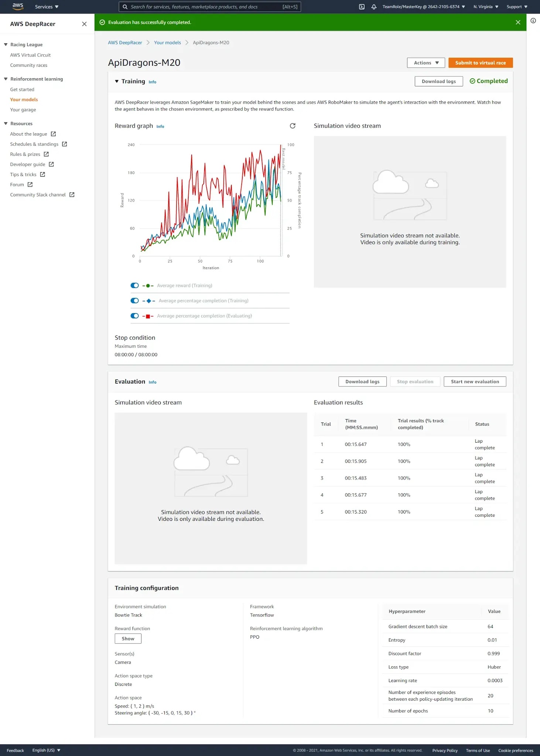Close the AWS DeepRacer sidebar
The width and height of the screenshot is (540, 756).
pos(84,24)
